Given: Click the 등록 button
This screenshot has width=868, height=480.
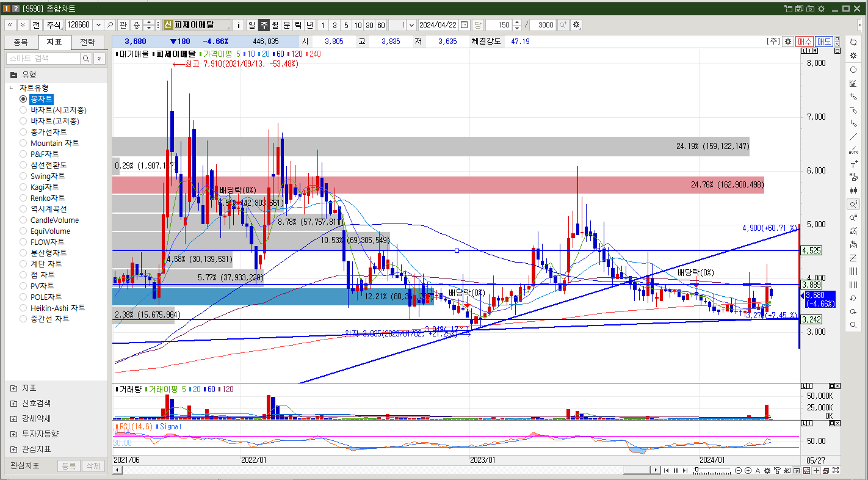Looking at the screenshot, I should coord(68,466).
